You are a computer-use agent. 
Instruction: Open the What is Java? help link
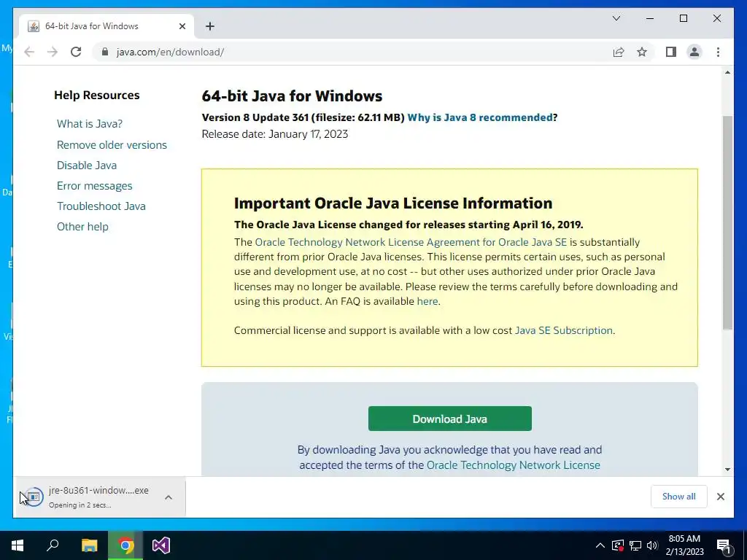click(90, 124)
